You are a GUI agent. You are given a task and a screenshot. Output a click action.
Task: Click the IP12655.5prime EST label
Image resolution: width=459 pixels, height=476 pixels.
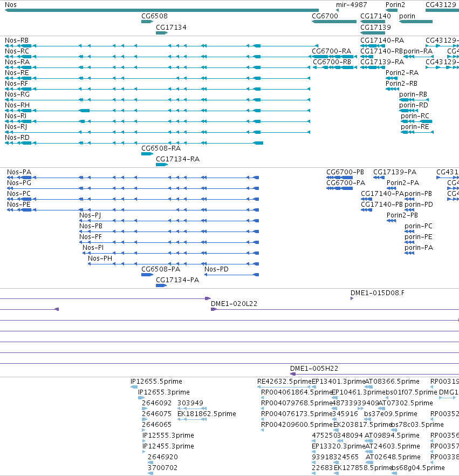(156, 381)
